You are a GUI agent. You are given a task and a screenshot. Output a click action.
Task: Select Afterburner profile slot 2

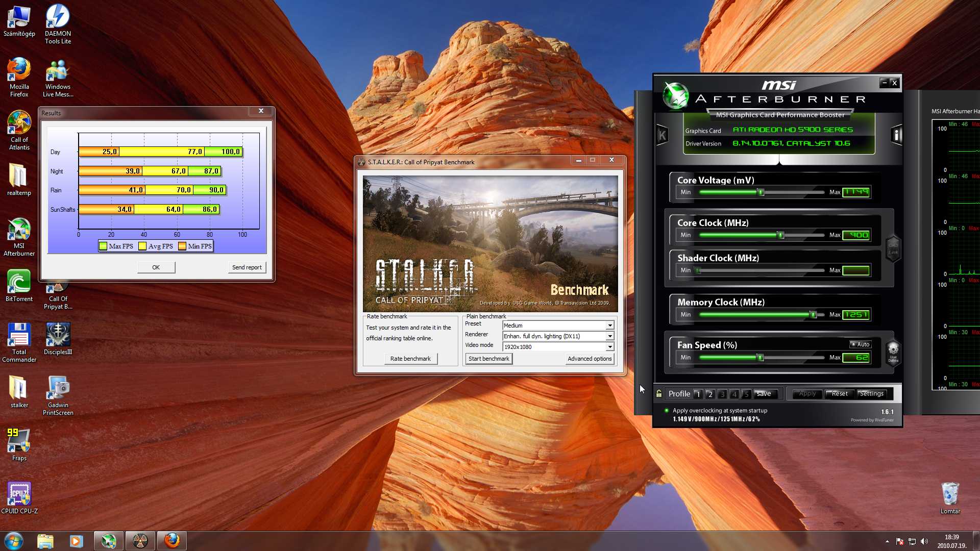point(710,394)
